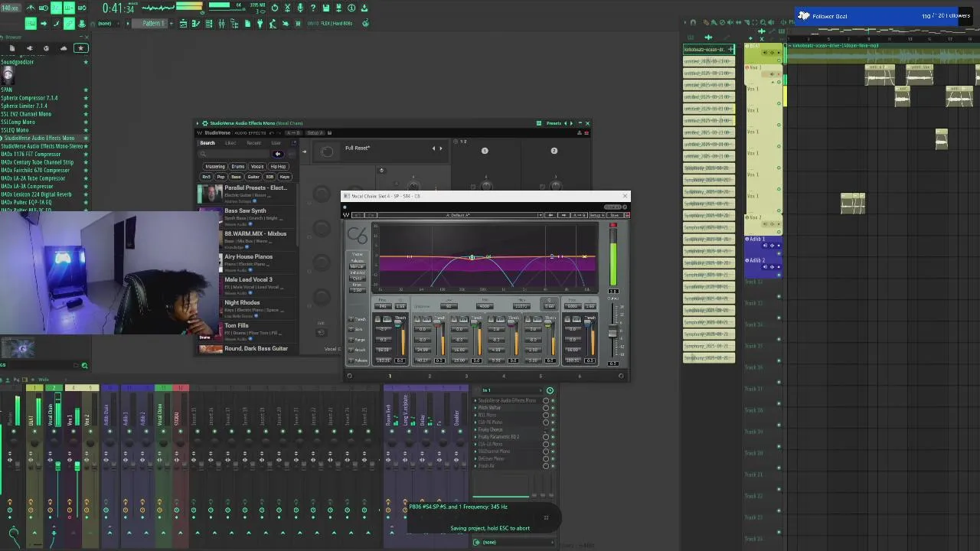
Task: Go to previous Full Reset preset arrow
Action: (x=433, y=148)
